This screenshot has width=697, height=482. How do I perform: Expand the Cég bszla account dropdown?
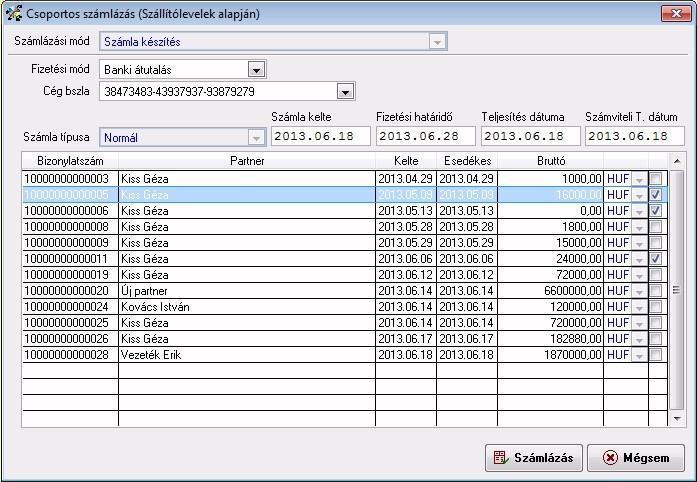coord(345,92)
